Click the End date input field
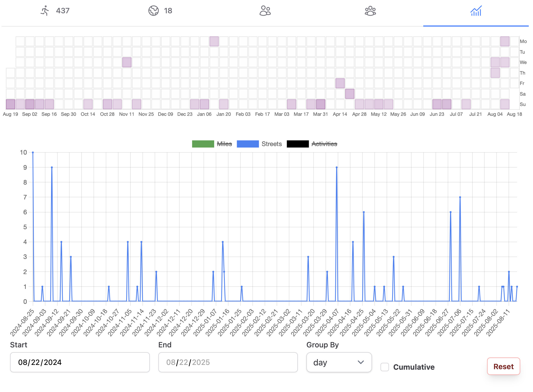This screenshot has width=533, height=392. point(228,362)
